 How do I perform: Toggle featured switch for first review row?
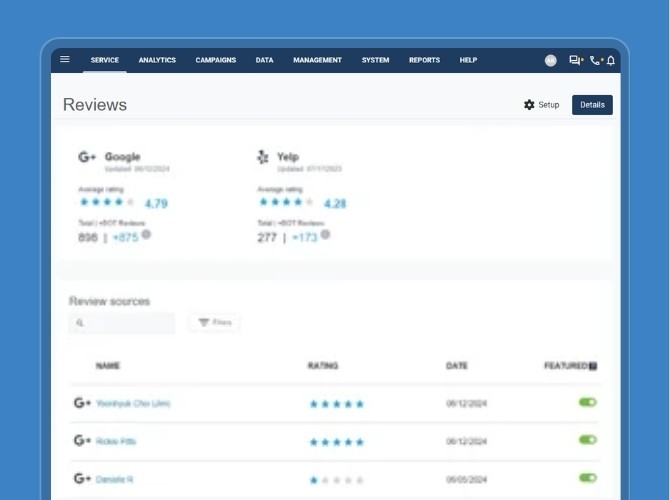point(587,402)
